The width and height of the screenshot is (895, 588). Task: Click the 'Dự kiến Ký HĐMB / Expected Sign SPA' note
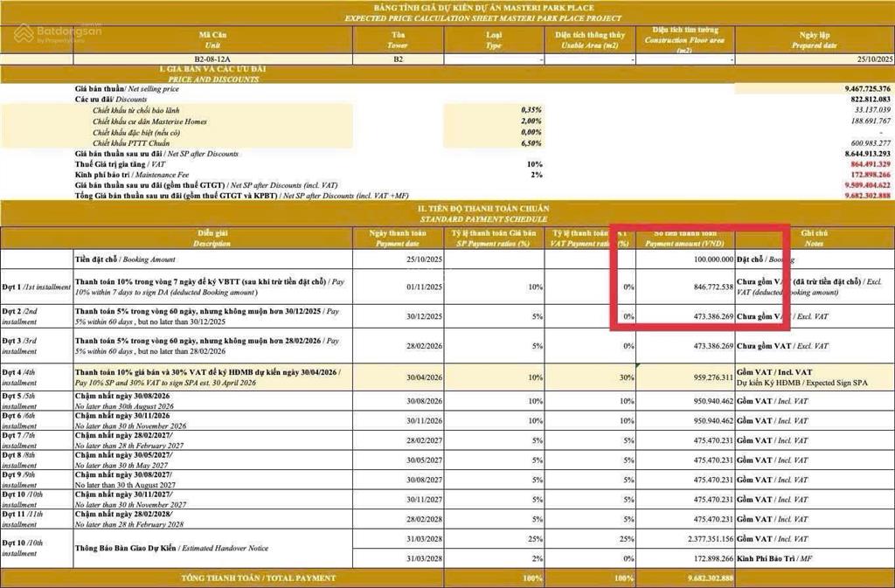(802, 383)
